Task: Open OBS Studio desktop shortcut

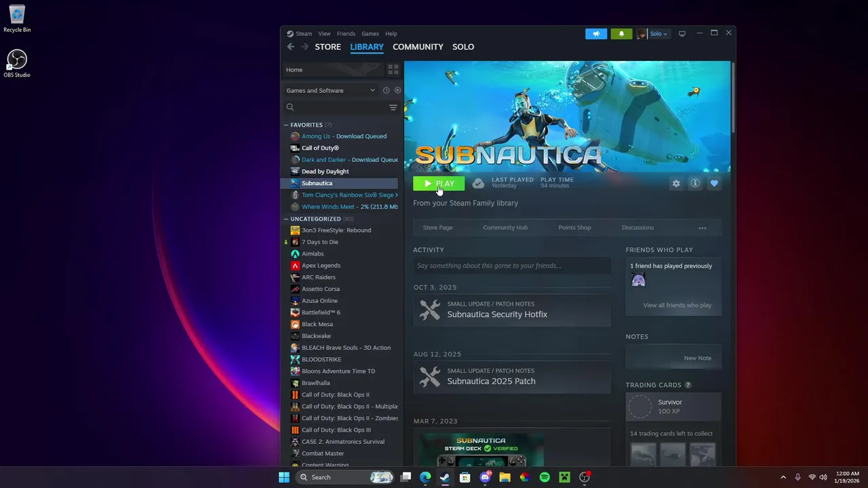Action: click(x=17, y=63)
